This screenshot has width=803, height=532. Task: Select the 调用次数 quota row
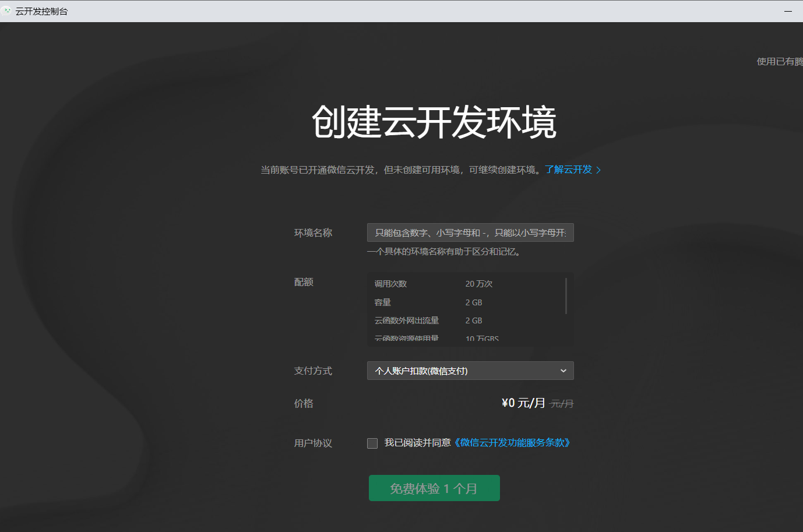point(470,284)
